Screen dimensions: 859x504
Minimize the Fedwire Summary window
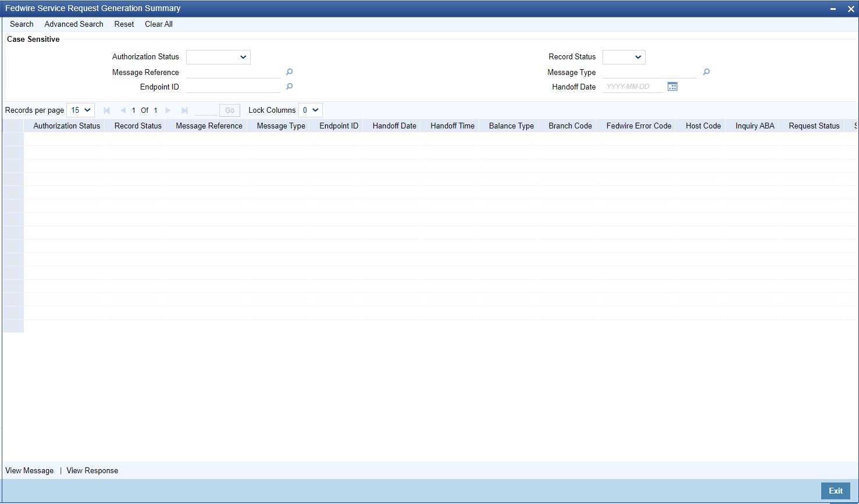(x=833, y=9)
